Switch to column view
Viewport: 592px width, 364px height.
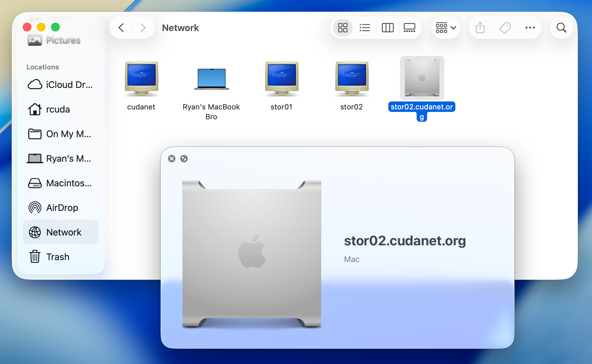387,28
